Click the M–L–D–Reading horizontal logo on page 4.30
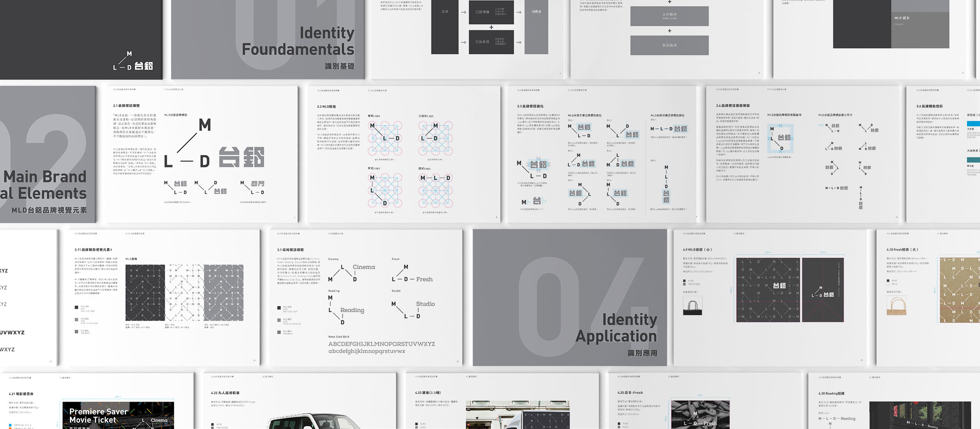The height and width of the screenshot is (429, 980). [x=837, y=418]
